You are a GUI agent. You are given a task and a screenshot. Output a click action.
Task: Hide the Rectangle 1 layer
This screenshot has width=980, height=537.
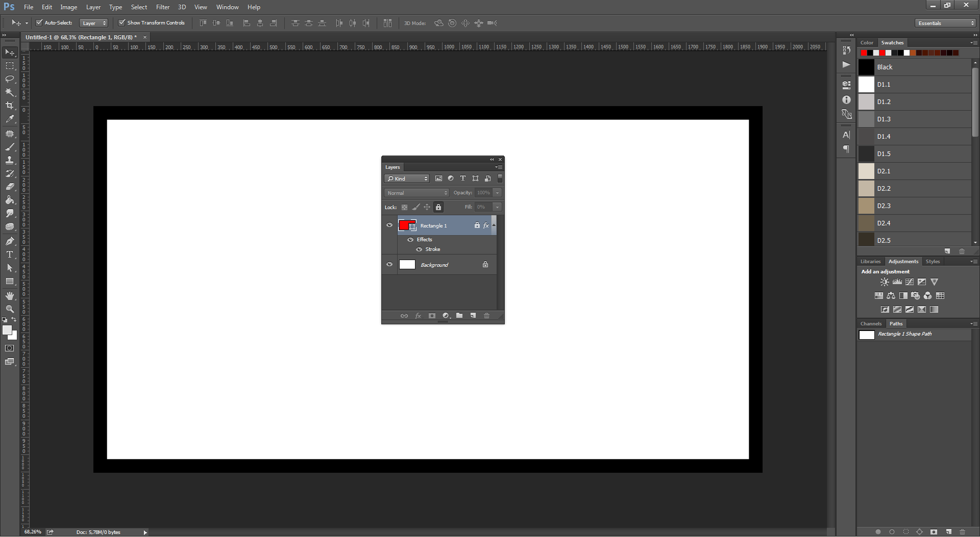(389, 225)
